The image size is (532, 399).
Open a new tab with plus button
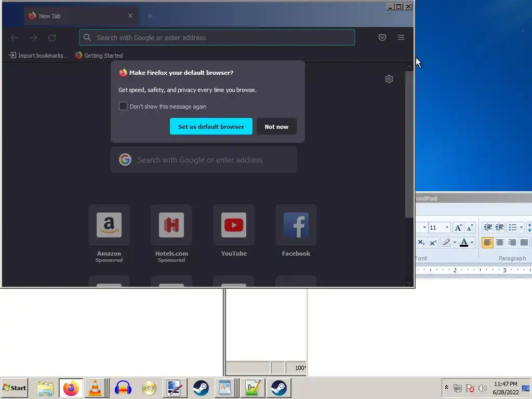[150, 16]
